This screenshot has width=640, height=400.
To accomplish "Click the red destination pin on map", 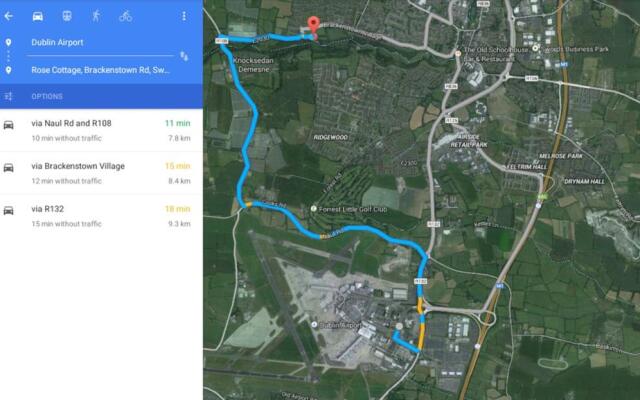I will [313, 26].
